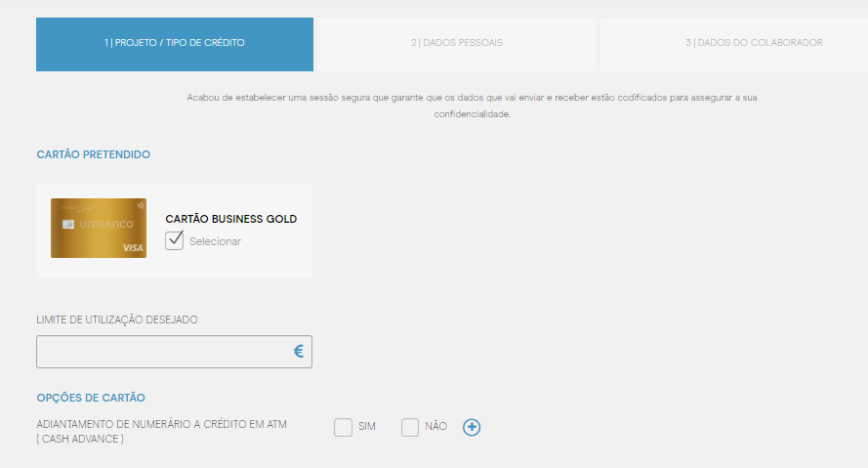
Task: Check the NÃO box for cash advance
Action: [410, 427]
